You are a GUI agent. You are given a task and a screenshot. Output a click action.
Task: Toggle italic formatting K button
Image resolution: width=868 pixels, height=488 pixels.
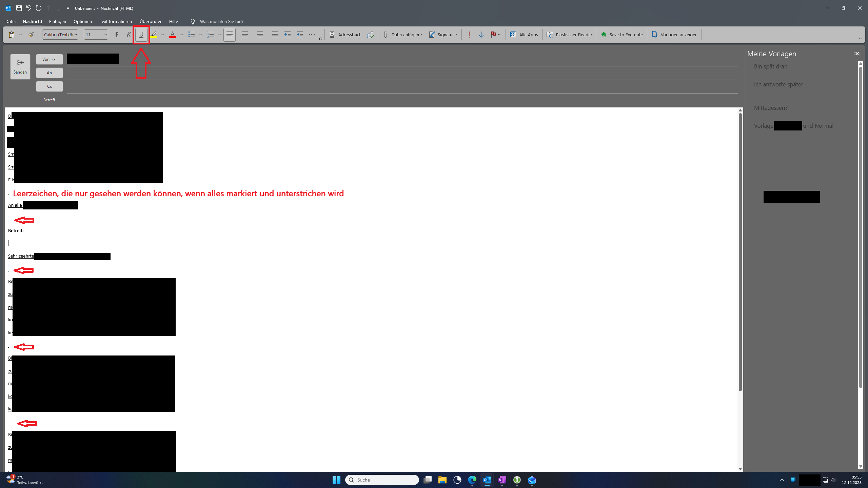(x=129, y=35)
